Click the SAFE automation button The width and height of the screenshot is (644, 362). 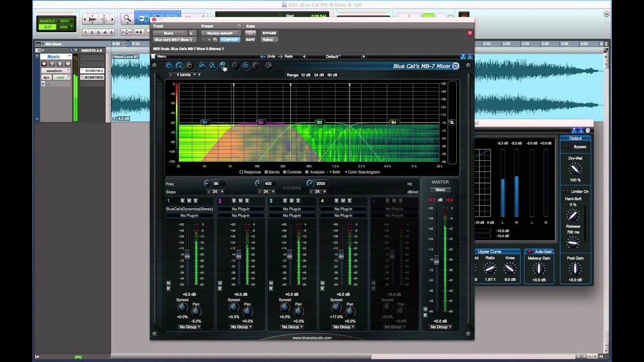tap(250, 40)
